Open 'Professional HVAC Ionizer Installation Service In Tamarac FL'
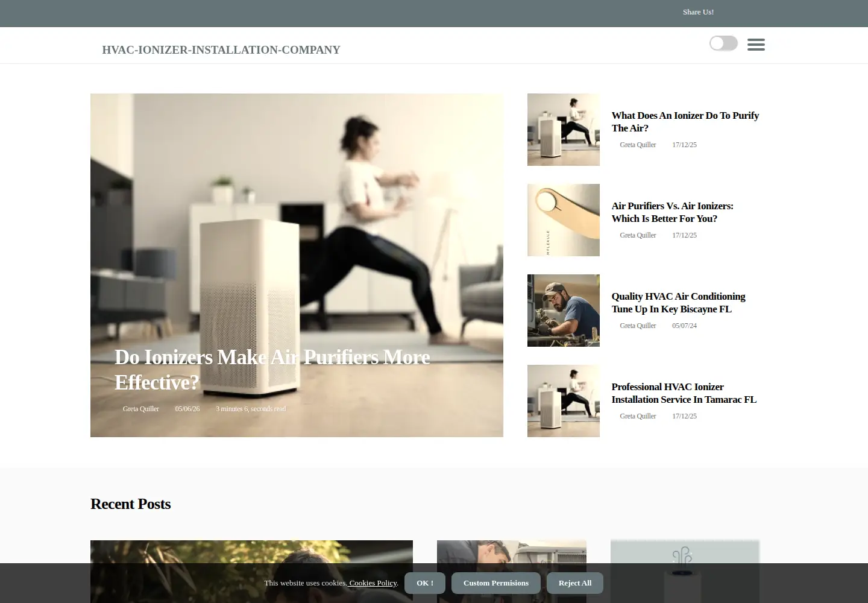868x603 pixels. (684, 393)
